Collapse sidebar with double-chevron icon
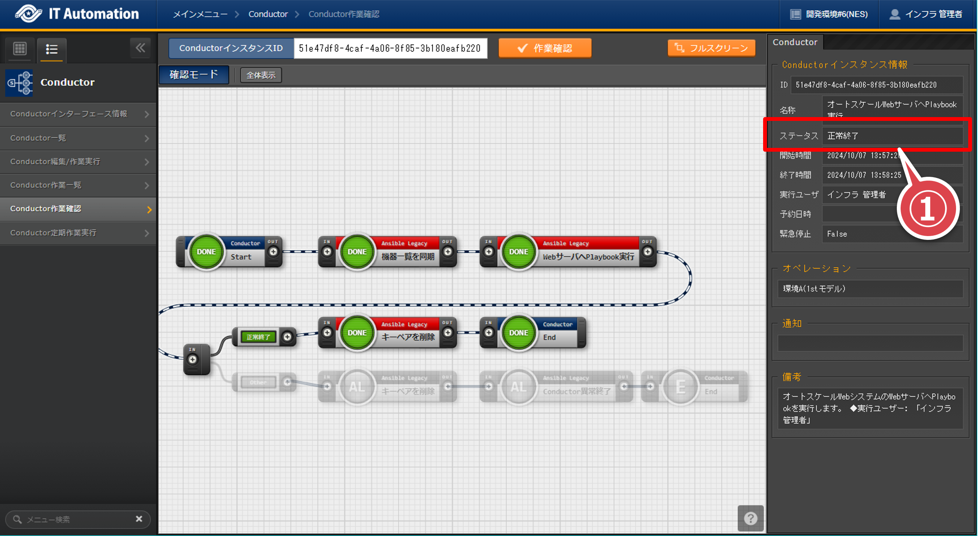The width and height of the screenshot is (980, 536). [x=140, y=48]
